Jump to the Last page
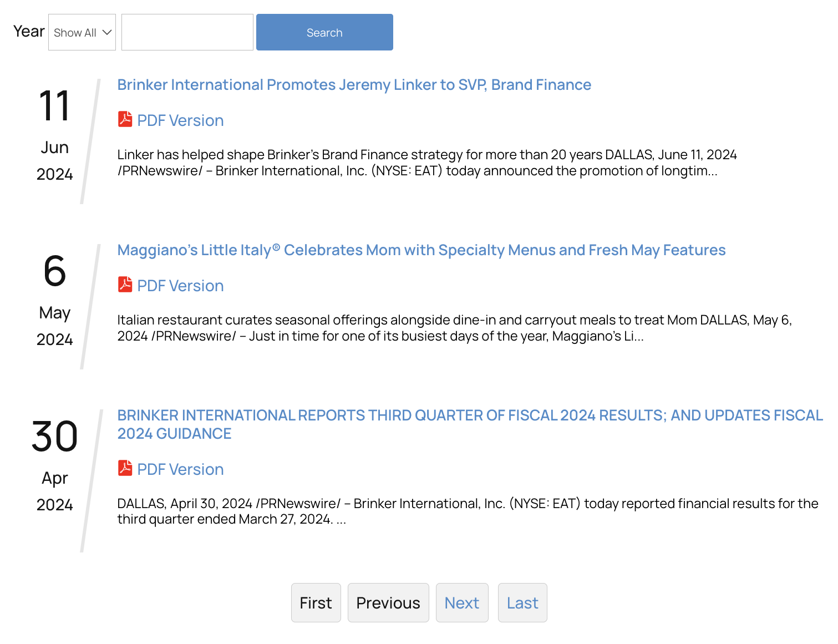838x644 pixels. tap(522, 603)
